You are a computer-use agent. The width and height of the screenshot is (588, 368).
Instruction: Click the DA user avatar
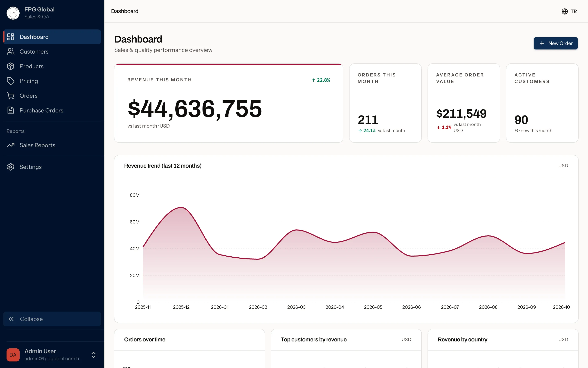(x=13, y=355)
